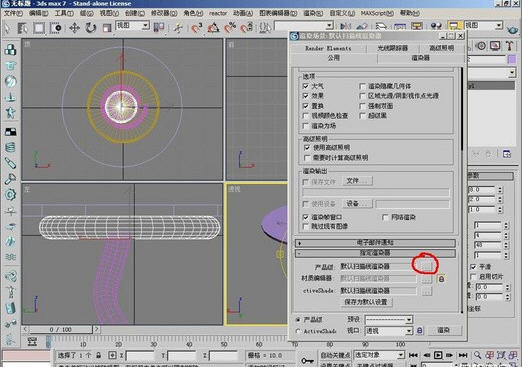522x367 pixels.
Task: Click 保存为默认设置 button
Action: tap(366, 302)
